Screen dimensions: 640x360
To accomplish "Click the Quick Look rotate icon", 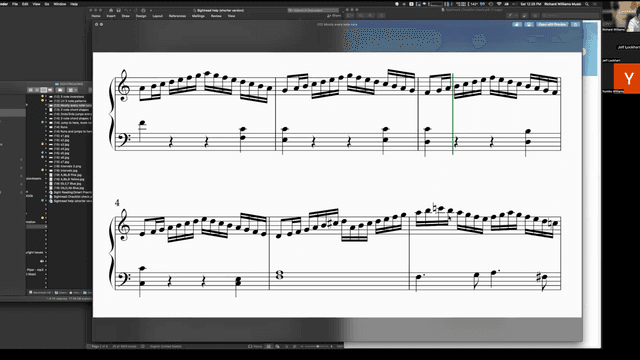I will 517,24.
